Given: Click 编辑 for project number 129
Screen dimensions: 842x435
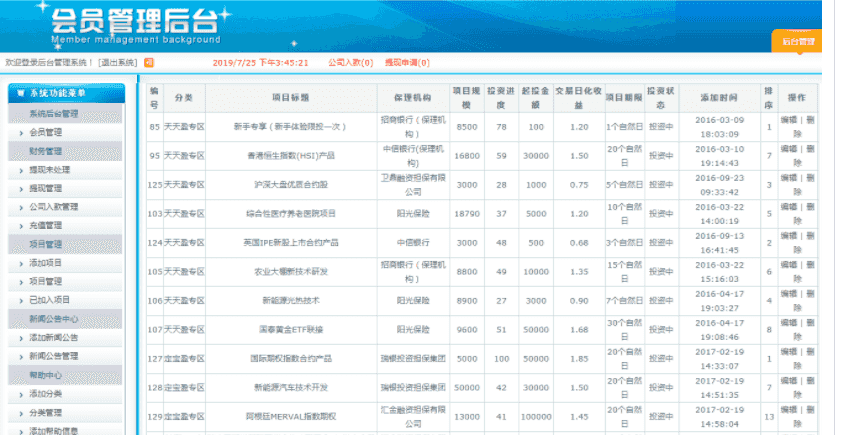Looking at the screenshot, I should [788, 410].
